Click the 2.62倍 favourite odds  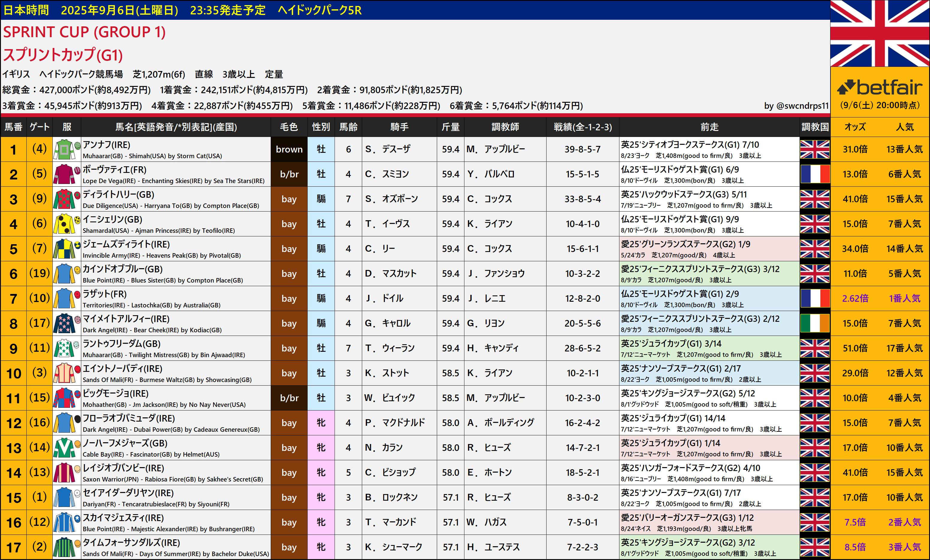(855, 299)
